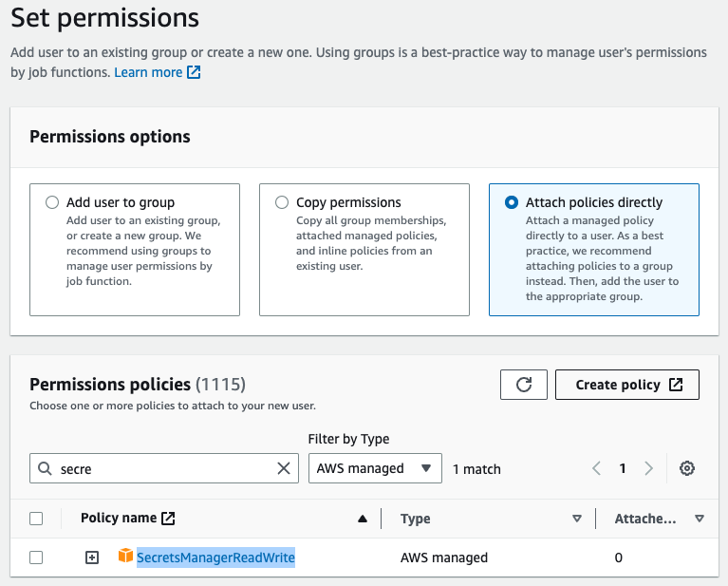Sort by Attached entities column arrow

700,519
